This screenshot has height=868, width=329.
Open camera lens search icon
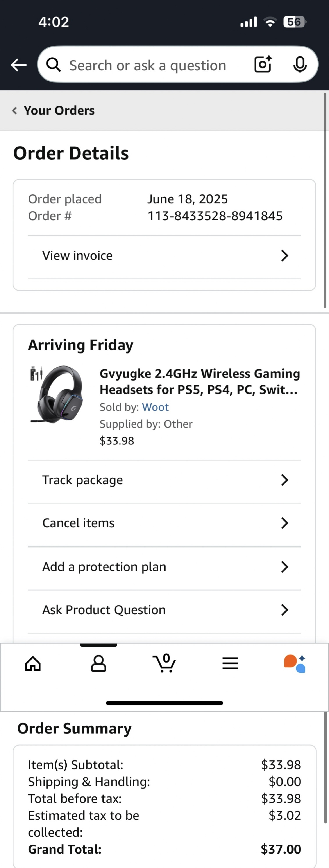[x=263, y=64]
